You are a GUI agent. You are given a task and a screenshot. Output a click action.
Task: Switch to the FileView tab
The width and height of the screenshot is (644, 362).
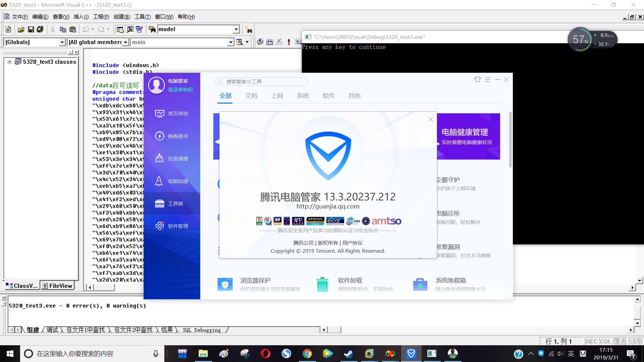(57, 286)
